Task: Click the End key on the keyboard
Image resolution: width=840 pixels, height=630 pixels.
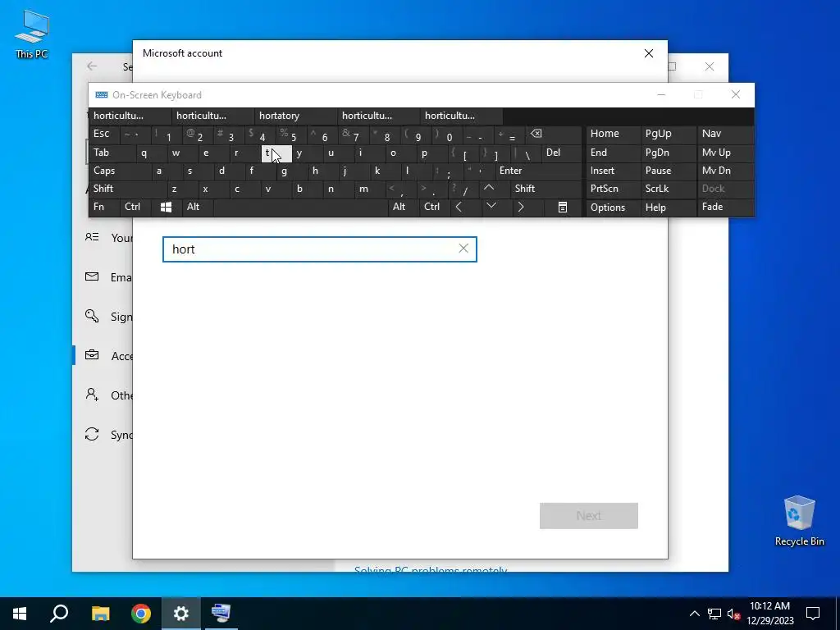Action: tap(612, 153)
